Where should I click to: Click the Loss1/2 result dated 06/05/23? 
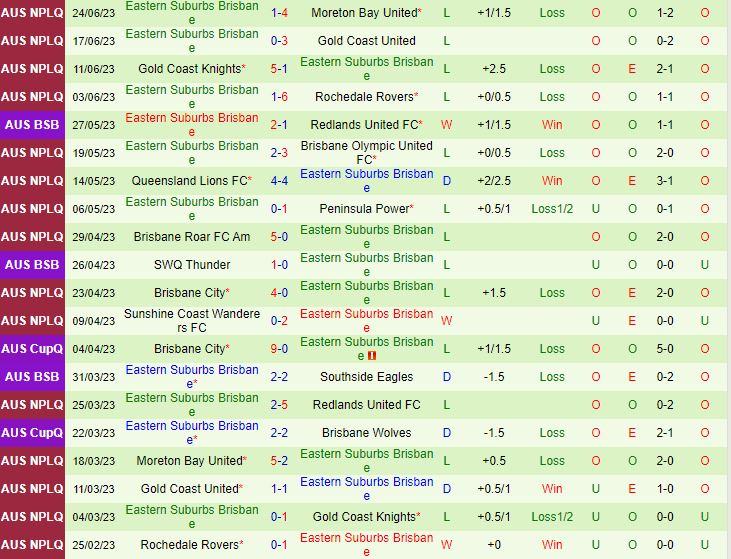point(552,209)
